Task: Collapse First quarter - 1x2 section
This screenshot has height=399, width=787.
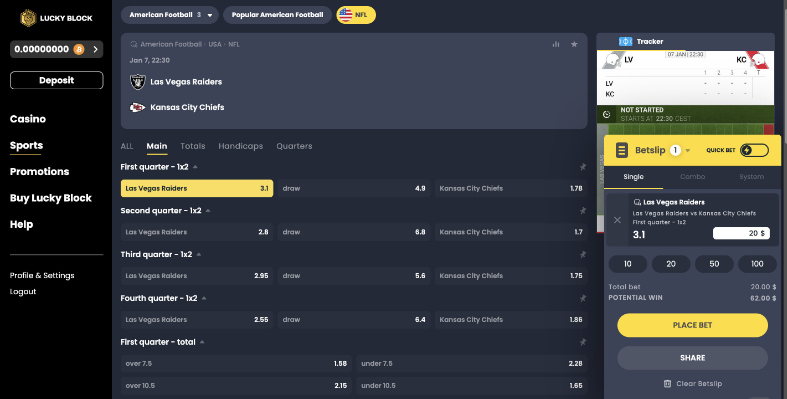Action: 195,167
